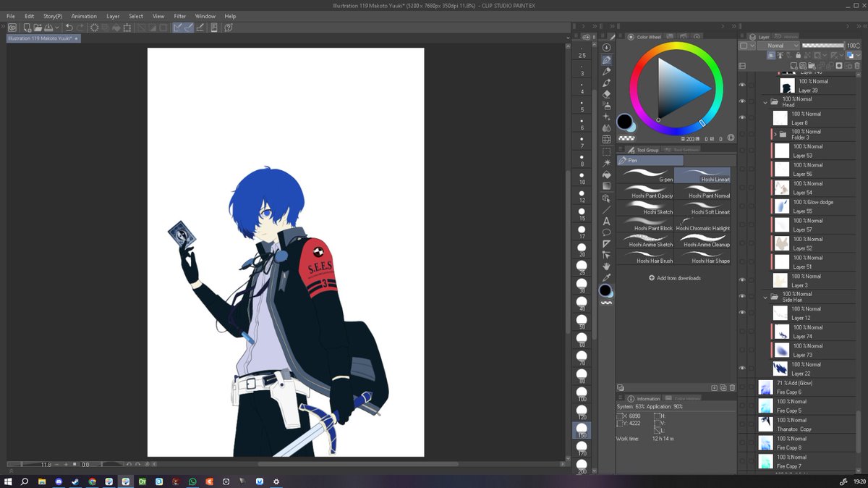The image size is (868, 488).
Task: Choose the Auto select magic wand tool
Action: pyautogui.click(x=606, y=163)
